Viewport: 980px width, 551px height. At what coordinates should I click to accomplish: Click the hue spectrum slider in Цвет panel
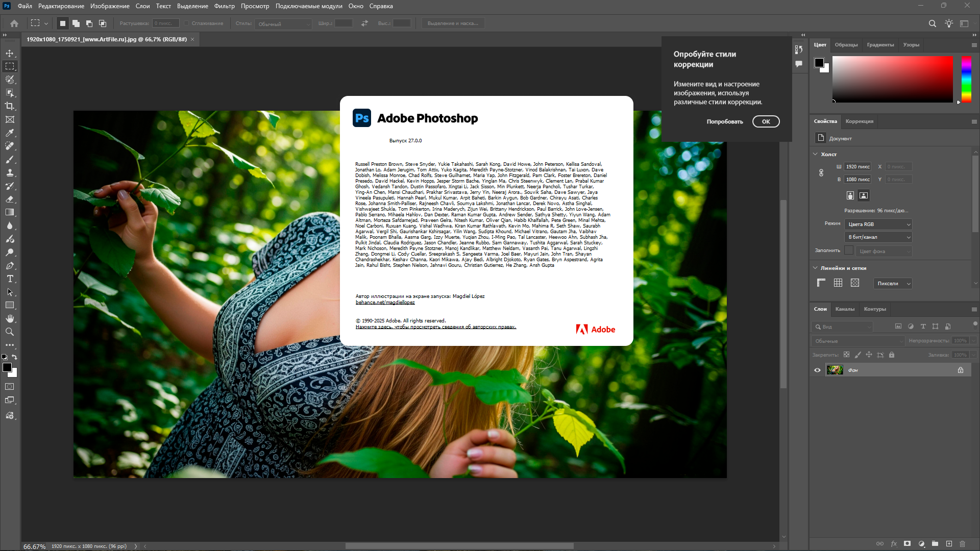tap(966, 79)
